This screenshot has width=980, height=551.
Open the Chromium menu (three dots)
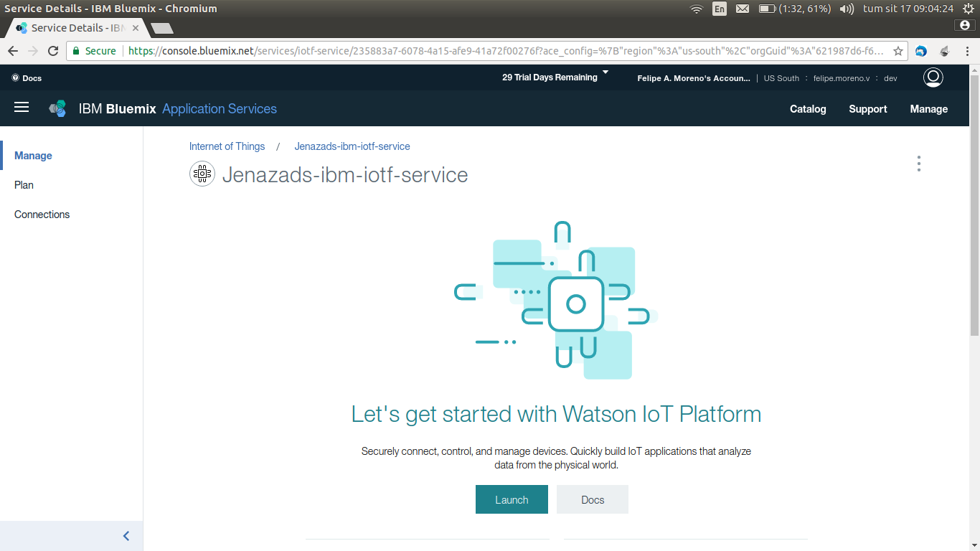[966, 51]
